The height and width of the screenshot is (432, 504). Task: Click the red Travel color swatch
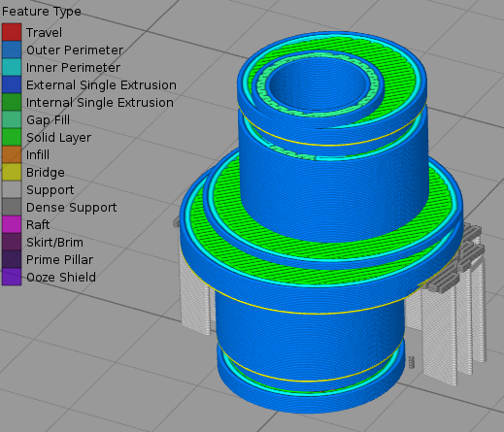[12, 32]
